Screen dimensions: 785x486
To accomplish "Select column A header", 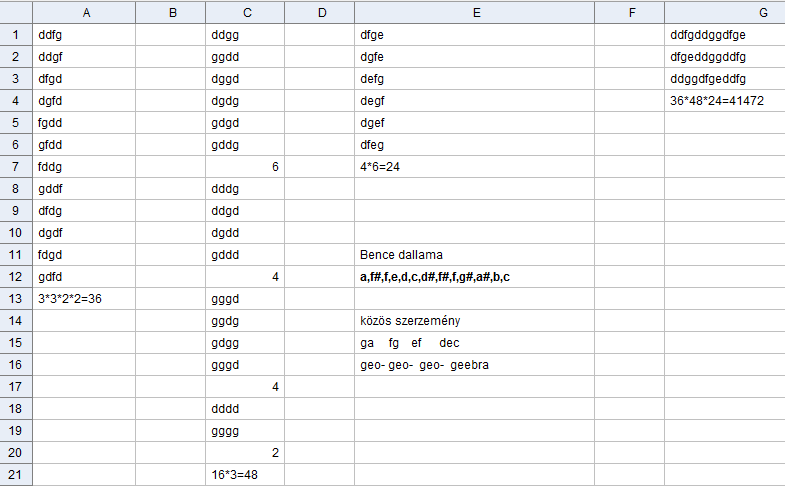I will 84,12.
